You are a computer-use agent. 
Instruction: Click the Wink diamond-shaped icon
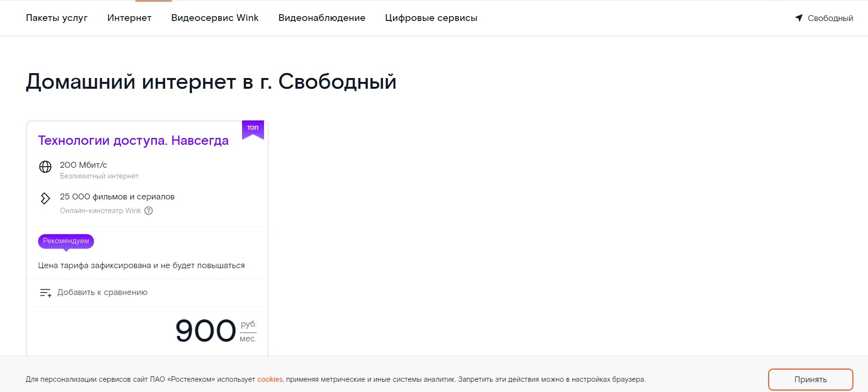click(45, 198)
